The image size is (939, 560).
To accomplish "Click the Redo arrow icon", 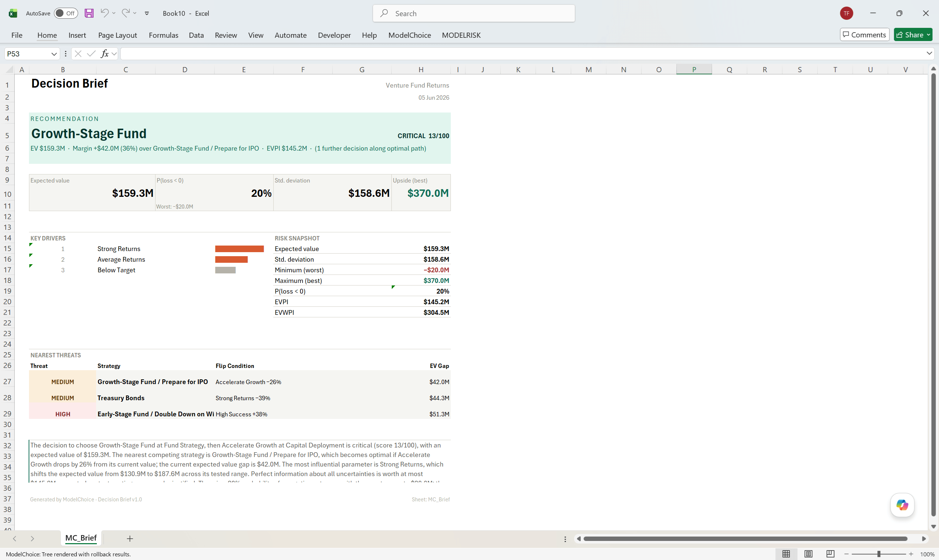I will pyautogui.click(x=126, y=13).
